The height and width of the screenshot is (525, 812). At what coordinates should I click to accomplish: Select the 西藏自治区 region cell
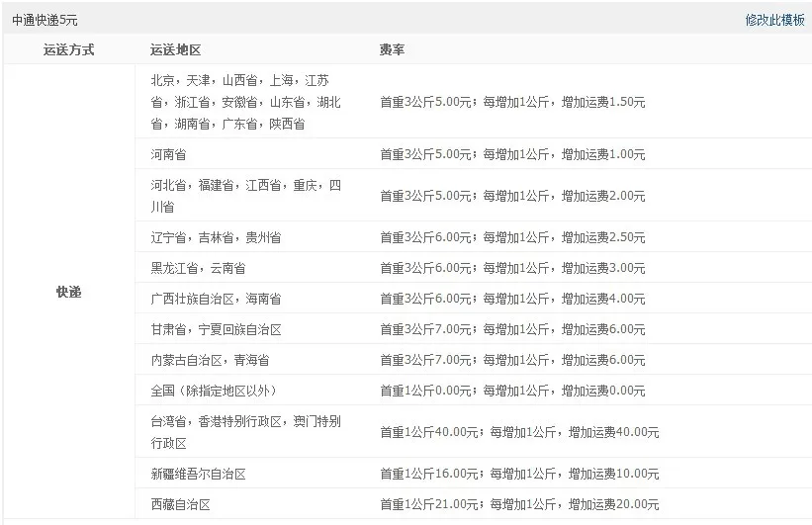(x=180, y=504)
